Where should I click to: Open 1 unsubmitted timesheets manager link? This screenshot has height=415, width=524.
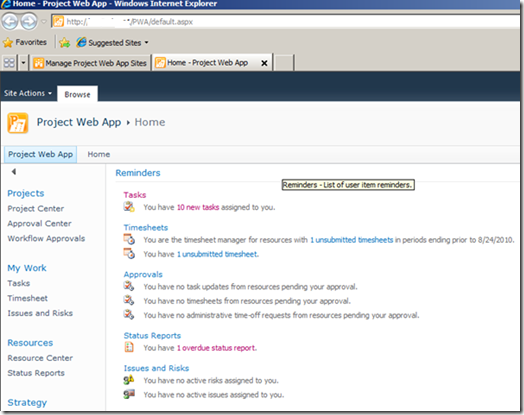click(352, 240)
